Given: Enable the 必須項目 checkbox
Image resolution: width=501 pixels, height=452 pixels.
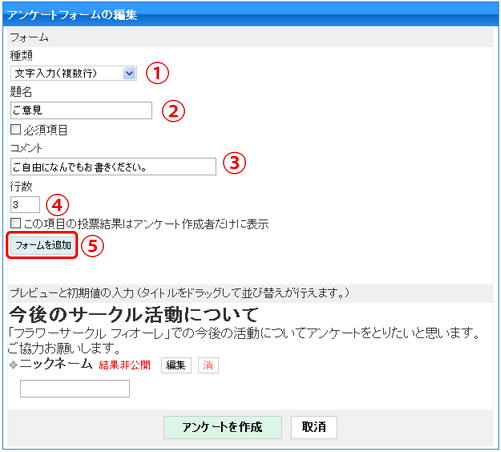Looking at the screenshot, I should 15,129.
